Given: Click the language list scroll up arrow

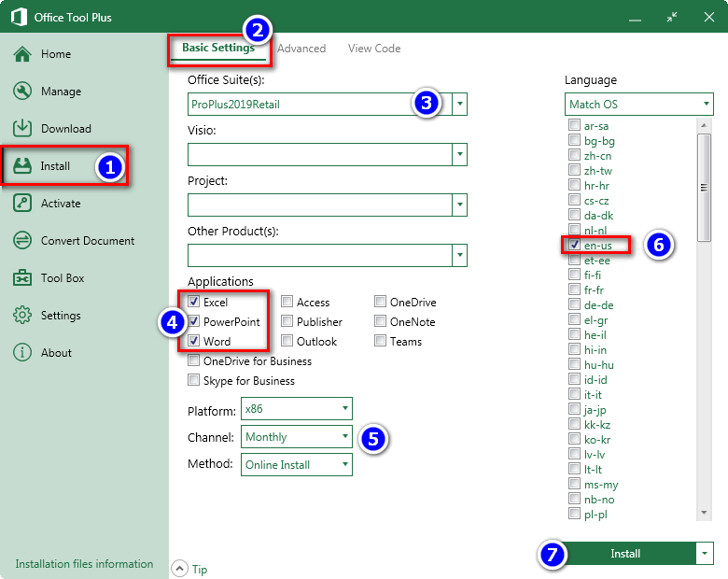Looking at the screenshot, I should tap(704, 125).
